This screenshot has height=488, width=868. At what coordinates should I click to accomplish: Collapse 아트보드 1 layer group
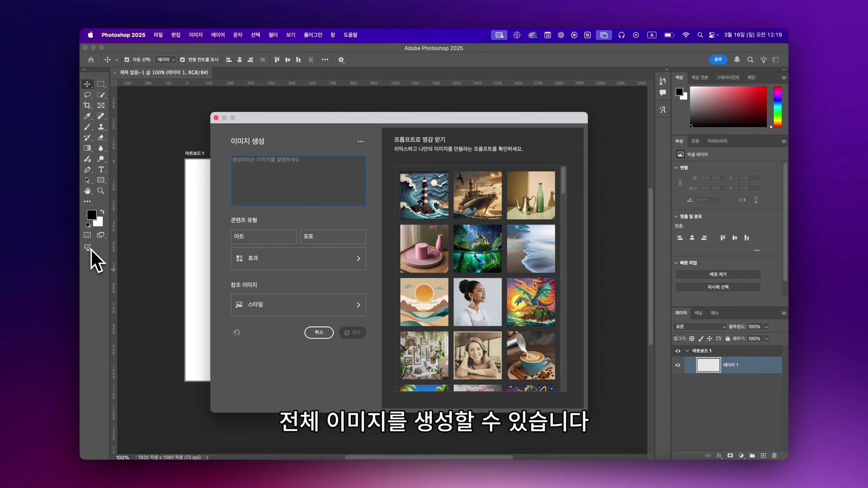coord(687,351)
